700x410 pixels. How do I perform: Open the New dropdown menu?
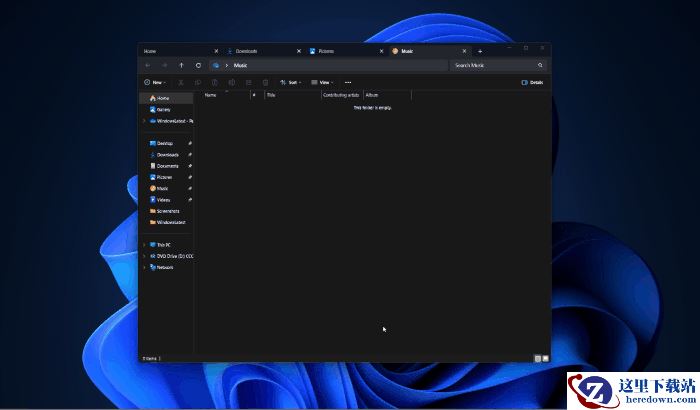pyautogui.click(x=154, y=83)
